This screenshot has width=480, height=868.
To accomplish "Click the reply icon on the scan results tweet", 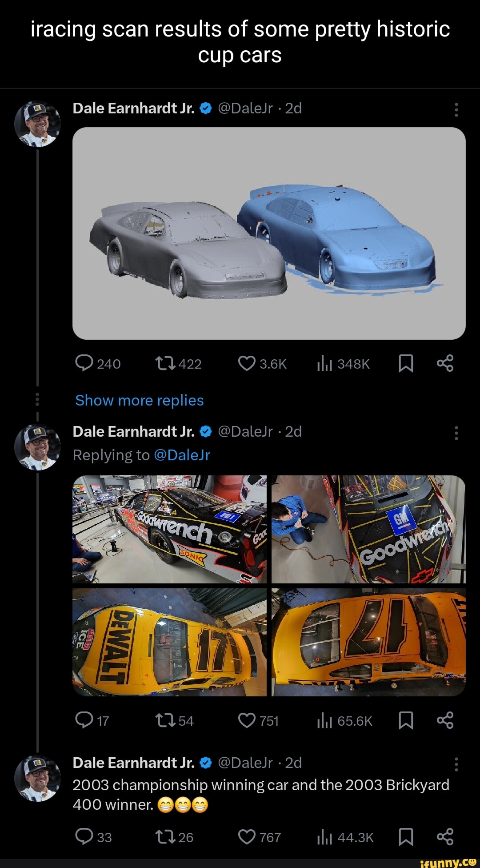I will click(x=84, y=363).
